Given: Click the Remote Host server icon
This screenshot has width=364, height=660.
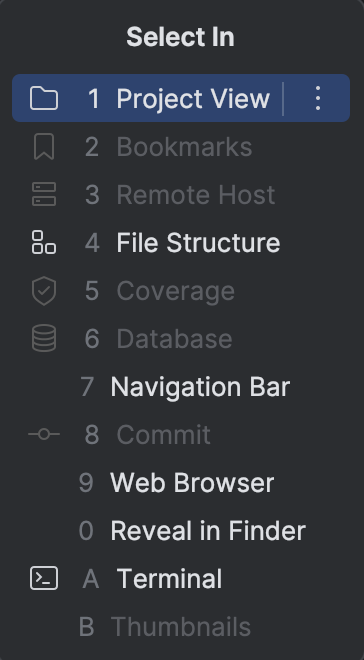Looking at the screenshot, I should point(44,194).
